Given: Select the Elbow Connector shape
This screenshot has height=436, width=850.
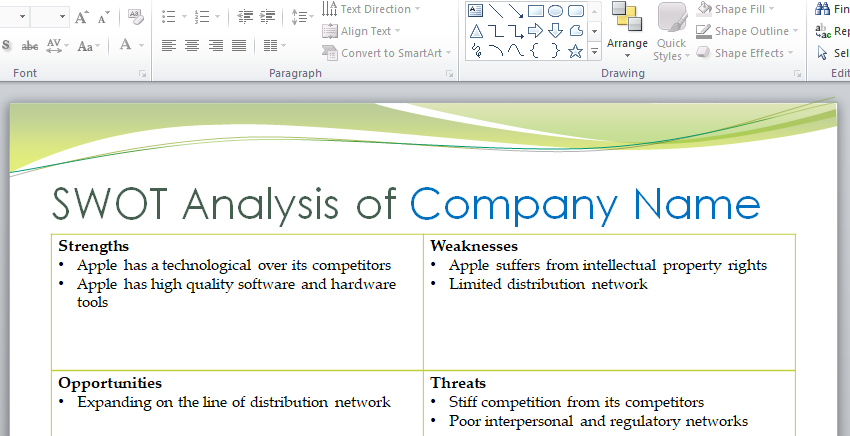Looking at the screenshot, I should click(495, 31).
